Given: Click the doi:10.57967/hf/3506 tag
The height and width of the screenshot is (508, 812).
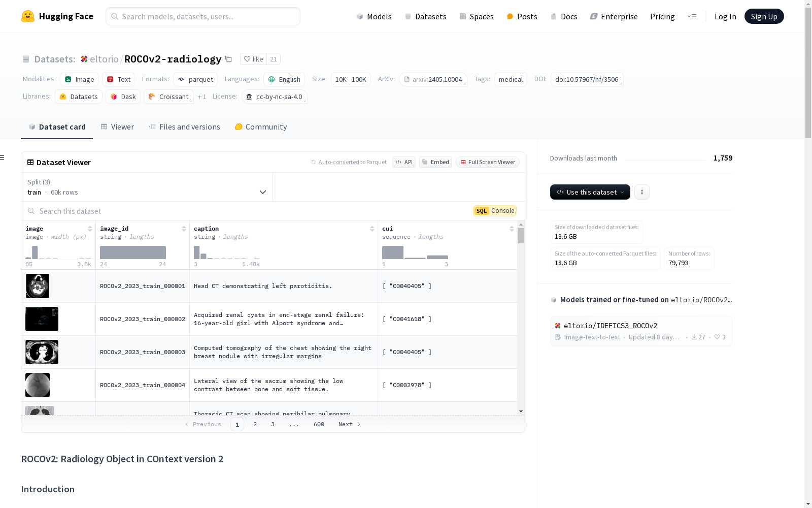Looking at the screenshot, I should point(587,79).
